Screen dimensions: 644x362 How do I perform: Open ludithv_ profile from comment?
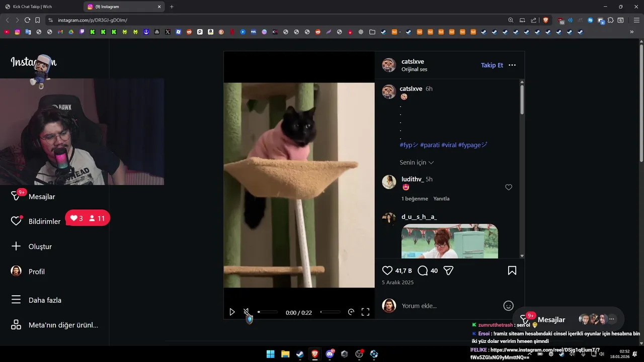click(x=412, y=179)
